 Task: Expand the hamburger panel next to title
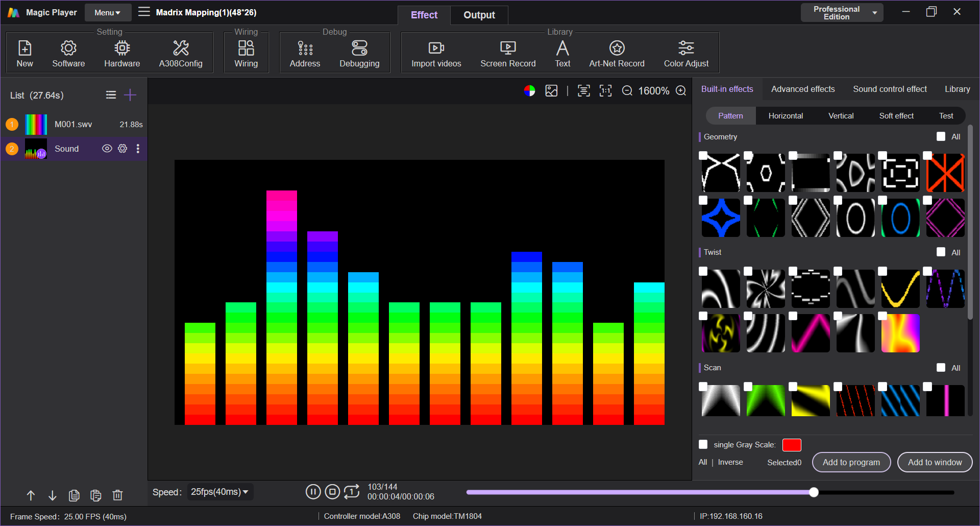pyautogui.click(x=144, y=12)
